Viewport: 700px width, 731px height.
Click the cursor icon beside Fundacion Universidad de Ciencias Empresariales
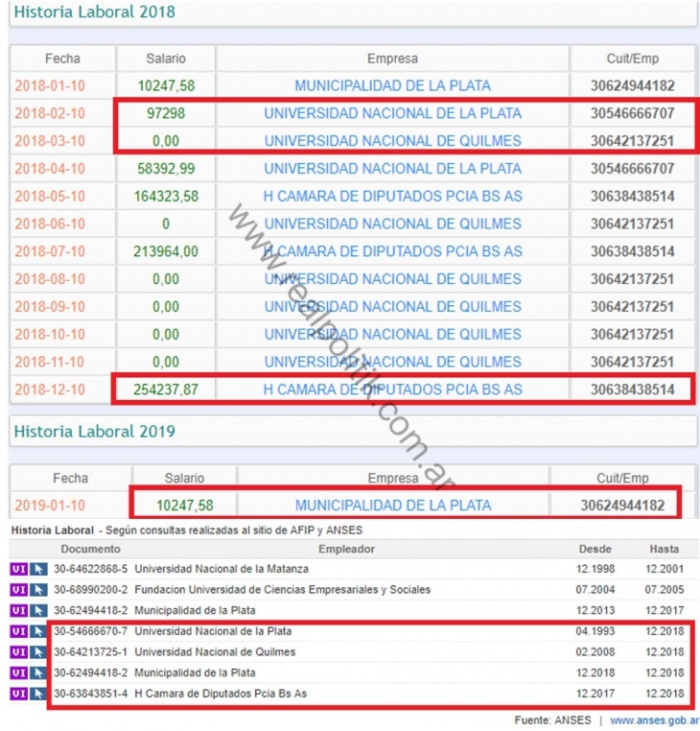click(x=38, y=590)
